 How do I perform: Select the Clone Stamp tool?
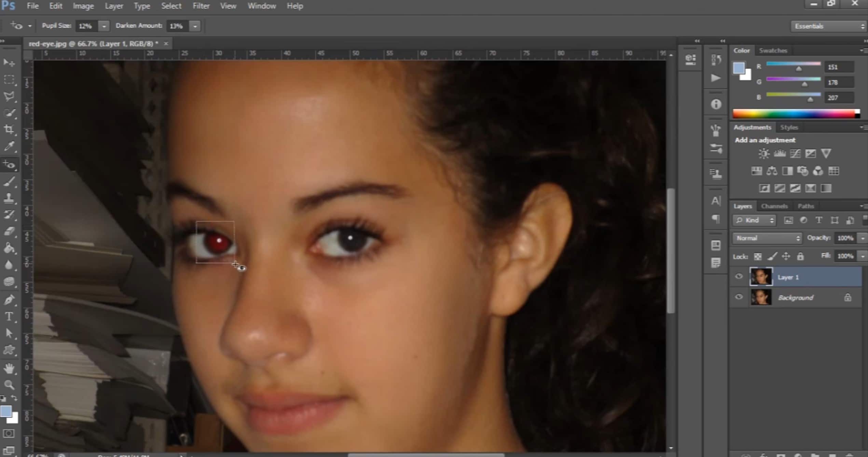pyautogui.click(x=9, y=198)
